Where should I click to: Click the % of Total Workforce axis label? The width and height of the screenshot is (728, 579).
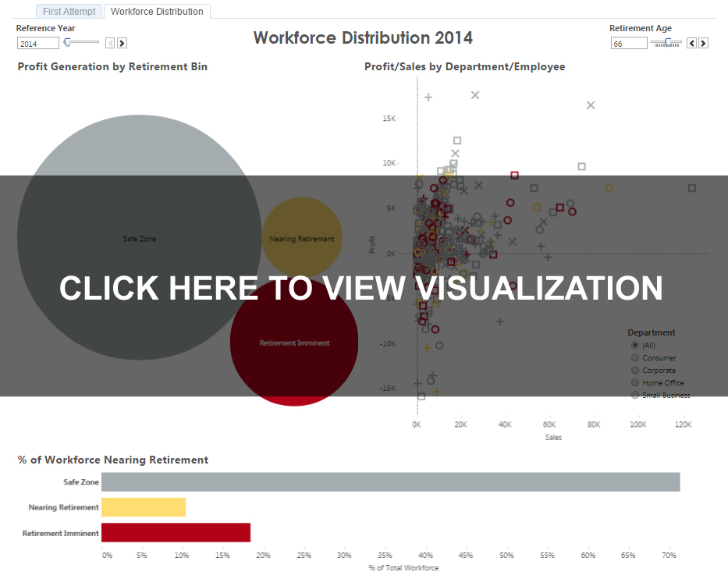403,567
